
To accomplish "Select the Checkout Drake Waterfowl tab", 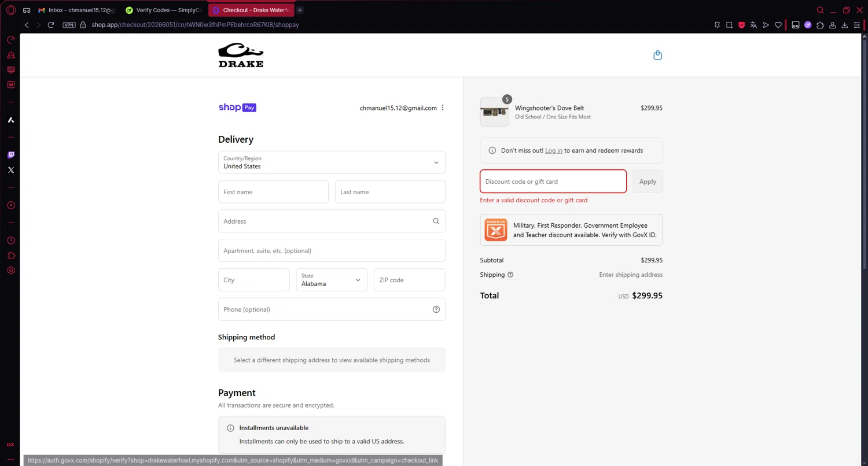I will 251,10.
